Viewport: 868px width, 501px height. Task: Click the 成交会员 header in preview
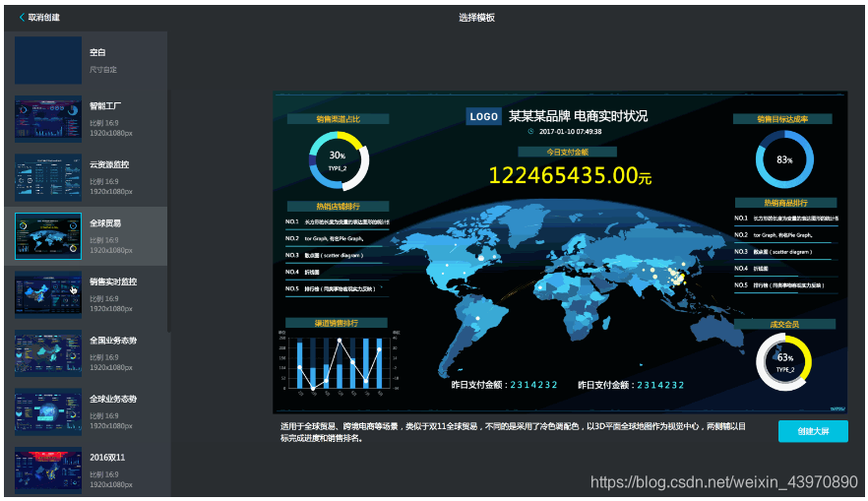(x=784, y=325)
